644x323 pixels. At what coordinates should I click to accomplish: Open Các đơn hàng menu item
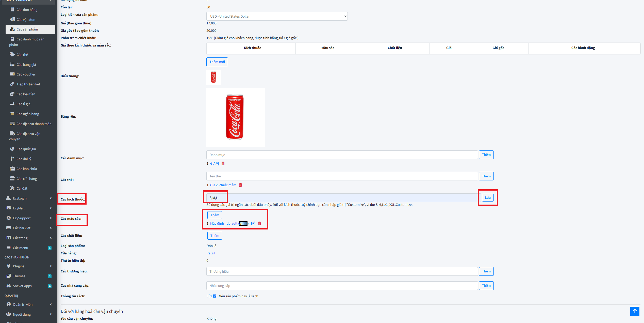point(27,10)
